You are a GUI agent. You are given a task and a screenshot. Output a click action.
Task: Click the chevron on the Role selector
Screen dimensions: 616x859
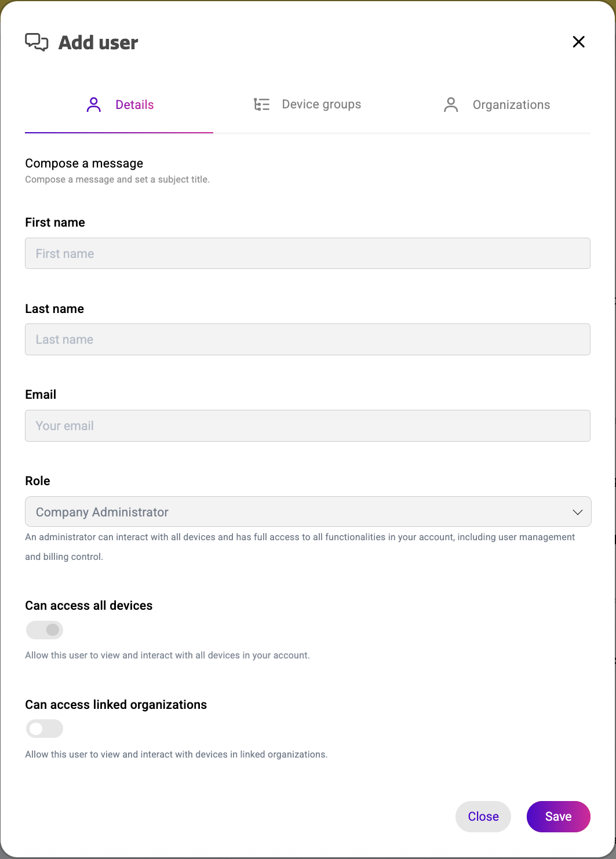pyautogui.click(x=577, y=512)
